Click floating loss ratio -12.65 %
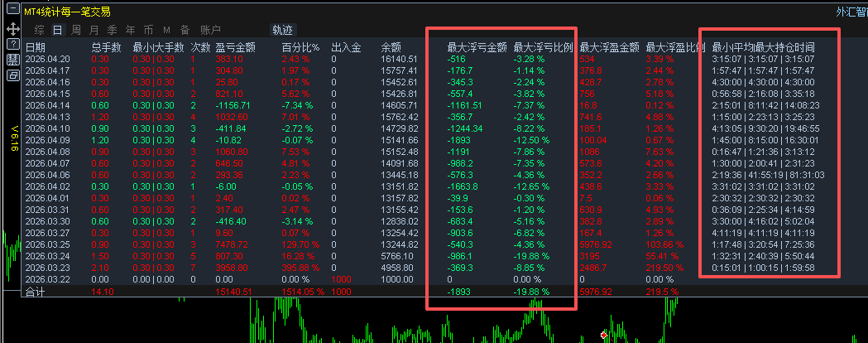 tap(531, 186)
